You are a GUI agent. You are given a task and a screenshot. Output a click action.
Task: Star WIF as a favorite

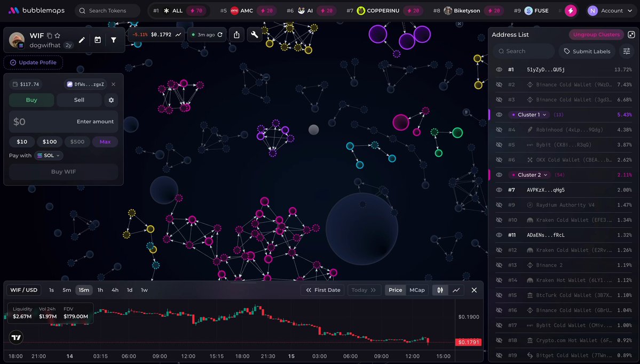point(58,36)
